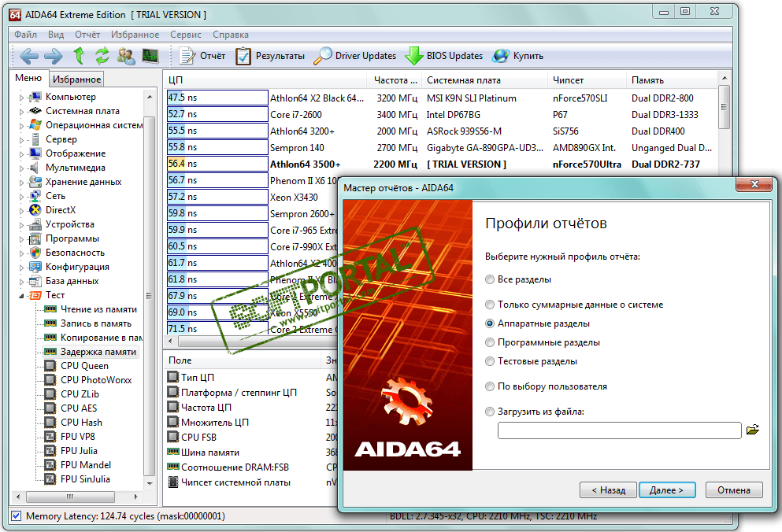782x532 pixels.
Task: Open the Справка menu
Action: [231, 35]
